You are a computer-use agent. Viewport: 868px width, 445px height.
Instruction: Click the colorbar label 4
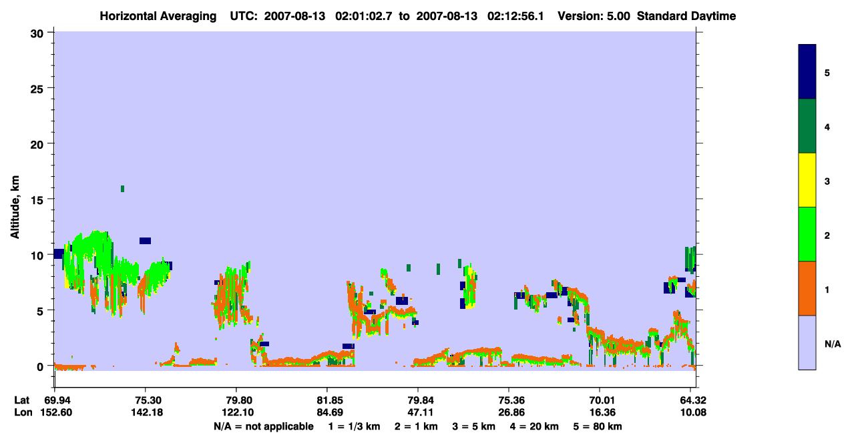(827, 126)
